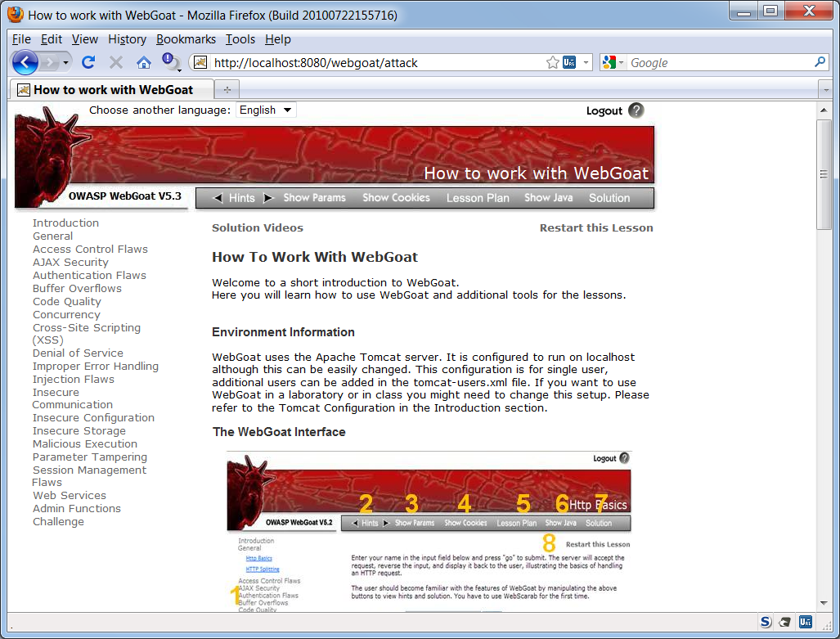The height and width of the screenshot is (639, 840).
Task: Expand the Introduction category
Action: coord(65,223)
